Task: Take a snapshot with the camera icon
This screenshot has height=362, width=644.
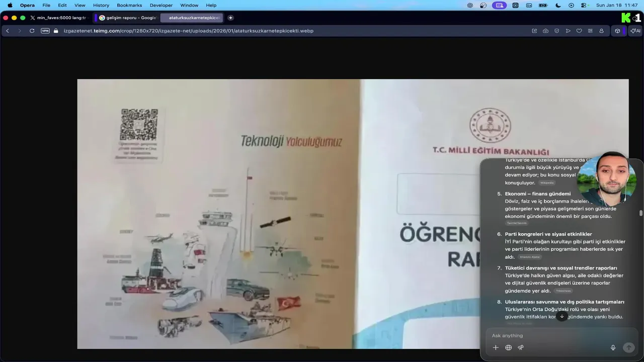Action: [x=545, y=31]
